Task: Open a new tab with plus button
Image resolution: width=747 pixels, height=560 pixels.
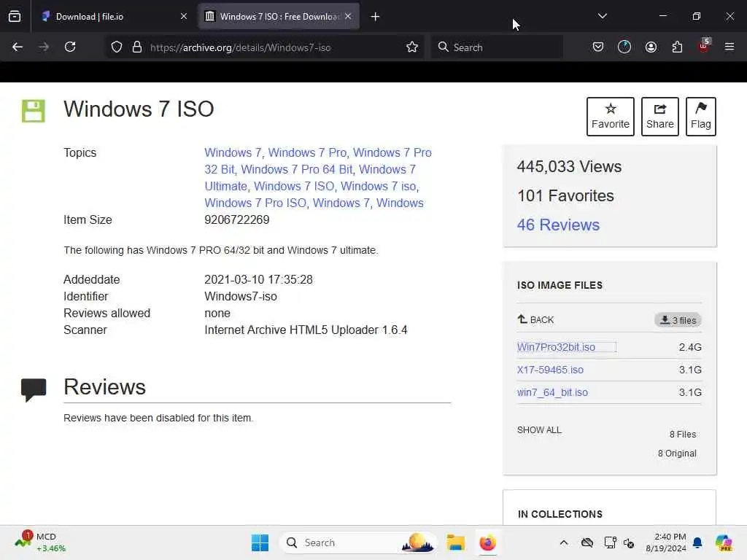Action: tap(375, 17)
